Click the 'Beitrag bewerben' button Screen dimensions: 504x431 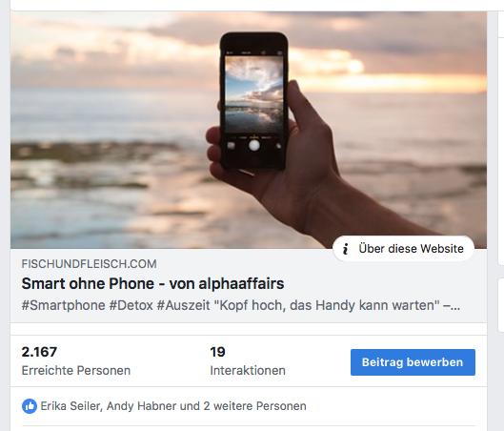[x=413, y=362]
